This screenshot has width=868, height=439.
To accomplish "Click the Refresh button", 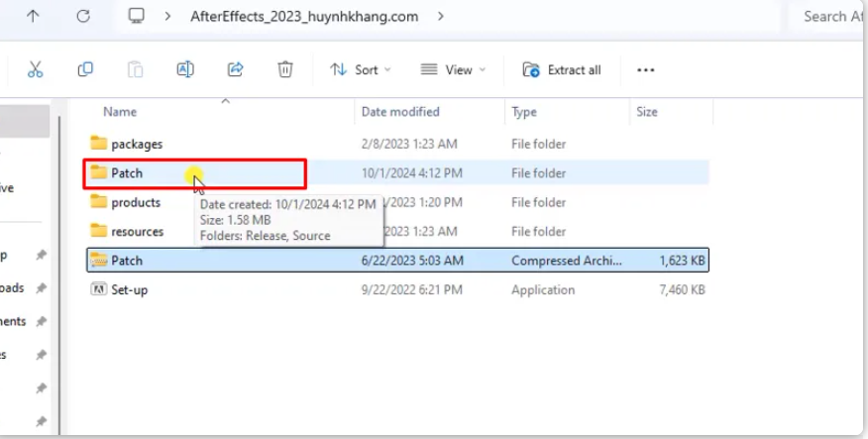I will pos(83,16).
